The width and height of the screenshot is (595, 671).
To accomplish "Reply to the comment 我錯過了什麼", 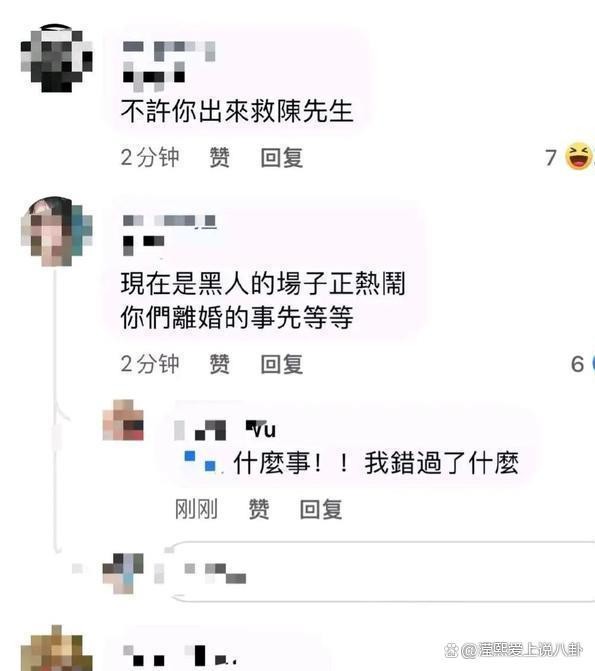I will tap(321, 509).
